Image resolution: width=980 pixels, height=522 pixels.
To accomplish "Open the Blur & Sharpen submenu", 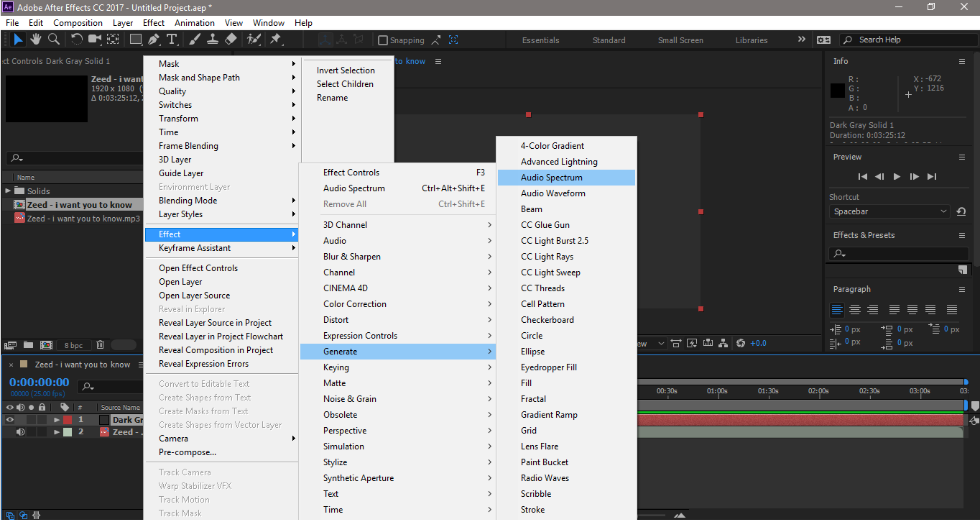I will pyautogui.click(x=397, y=257).
